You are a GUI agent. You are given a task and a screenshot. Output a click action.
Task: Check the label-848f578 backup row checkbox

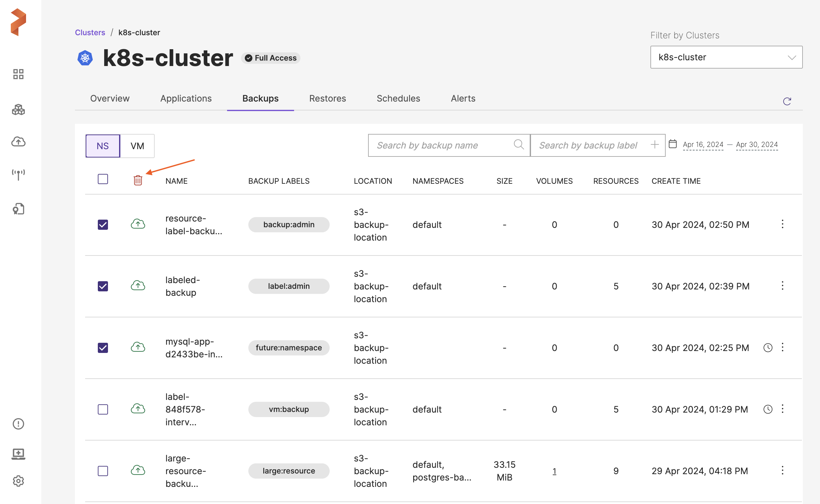pos(103,409)
